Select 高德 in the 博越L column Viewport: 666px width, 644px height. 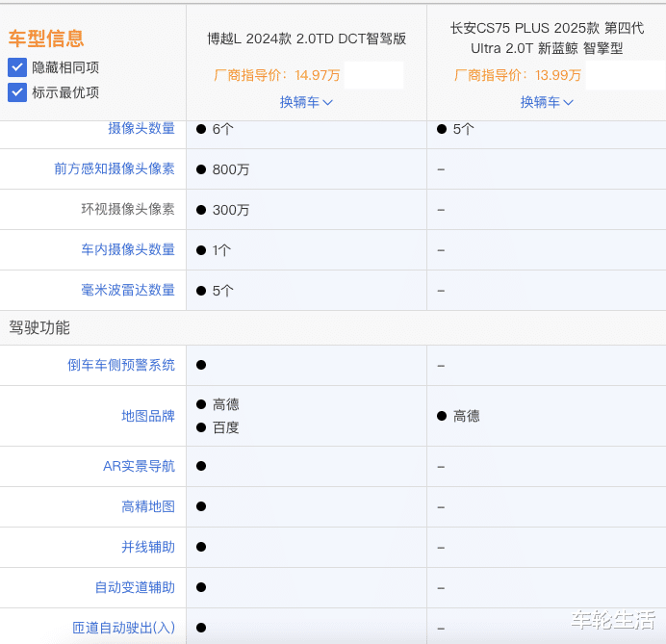tap(225, 404)
